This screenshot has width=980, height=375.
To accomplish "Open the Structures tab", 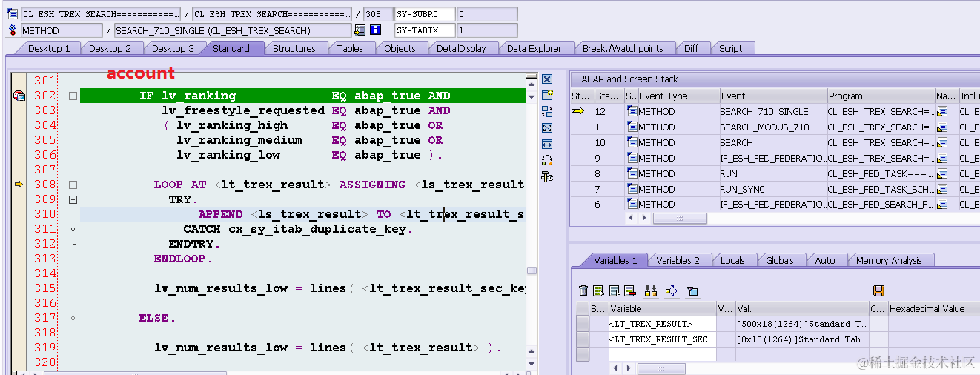I will [x=294, y=48].
